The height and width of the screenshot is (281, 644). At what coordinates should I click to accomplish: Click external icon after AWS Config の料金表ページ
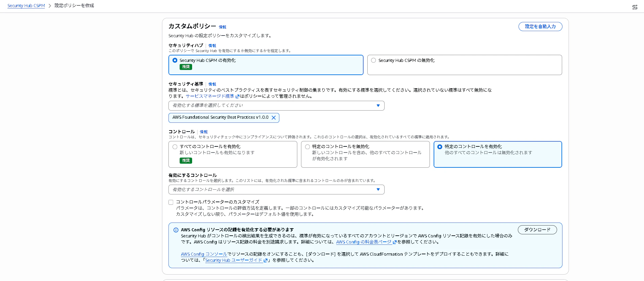(x=394, y=242)
